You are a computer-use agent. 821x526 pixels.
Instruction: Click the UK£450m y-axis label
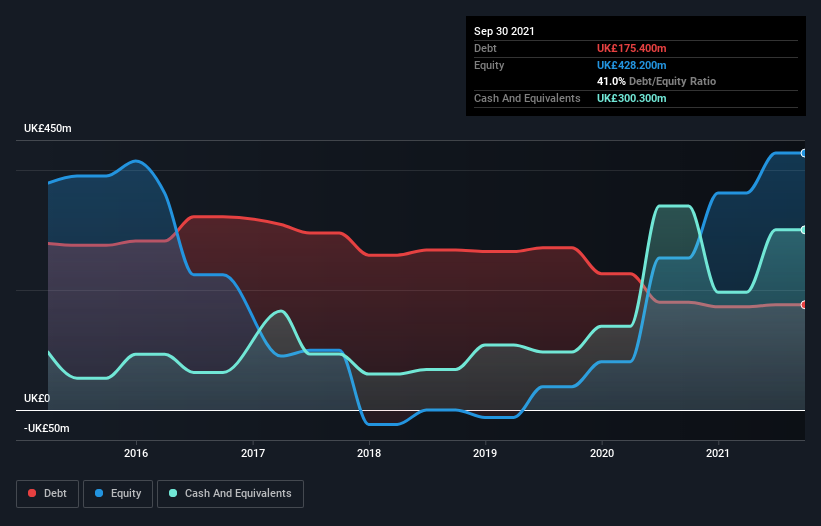point(48,129)
